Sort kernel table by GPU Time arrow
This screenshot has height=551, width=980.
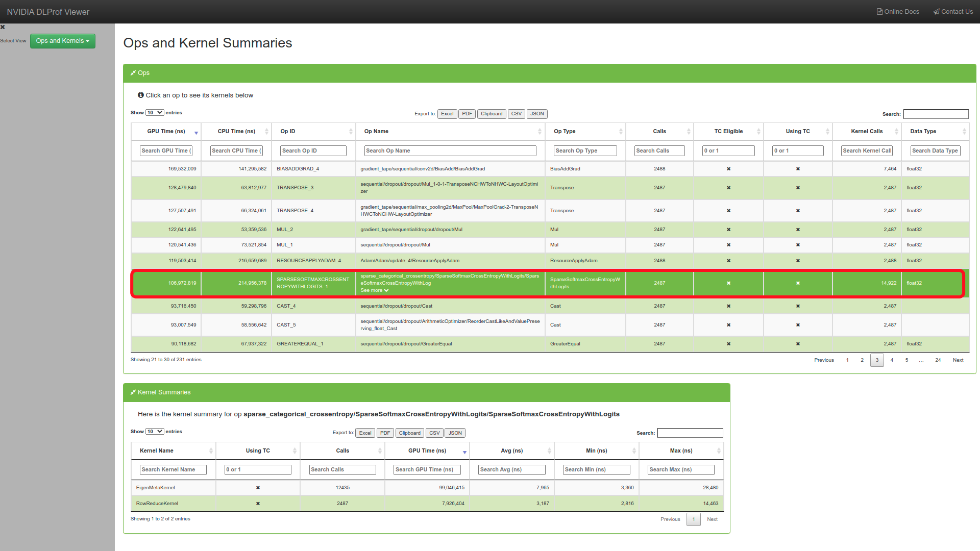pyautogui.click(x=464, y=452)
